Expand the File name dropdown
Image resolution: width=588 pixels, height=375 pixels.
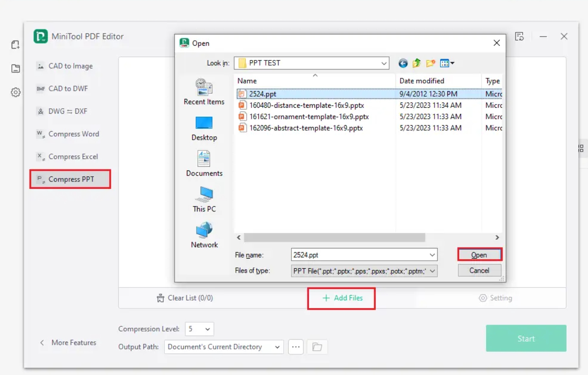coord(432,255)
